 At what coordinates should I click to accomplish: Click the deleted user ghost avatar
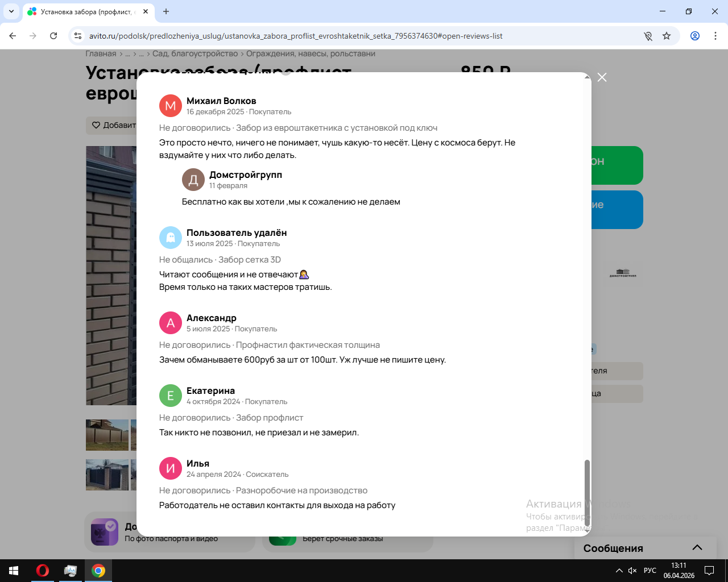(x=171, y=238)
